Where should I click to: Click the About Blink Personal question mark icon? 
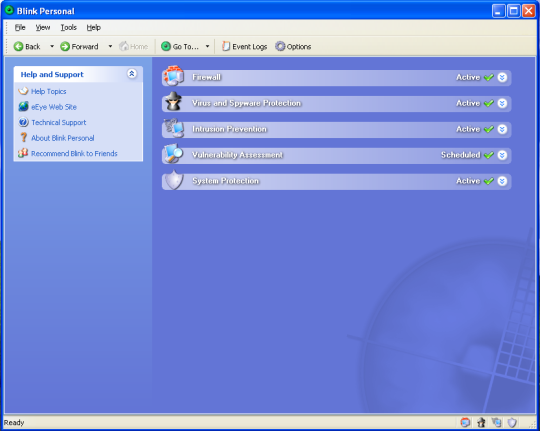coord(23,138)
